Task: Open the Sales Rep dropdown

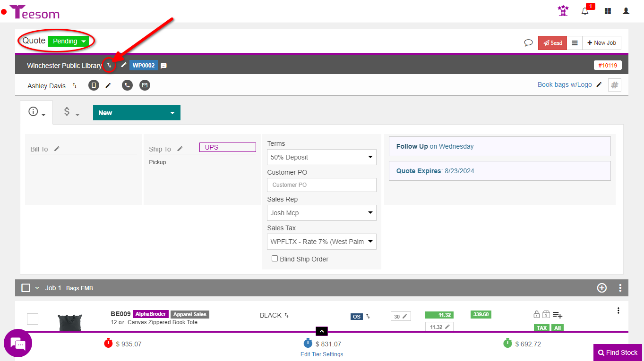Action: point(321,213)
